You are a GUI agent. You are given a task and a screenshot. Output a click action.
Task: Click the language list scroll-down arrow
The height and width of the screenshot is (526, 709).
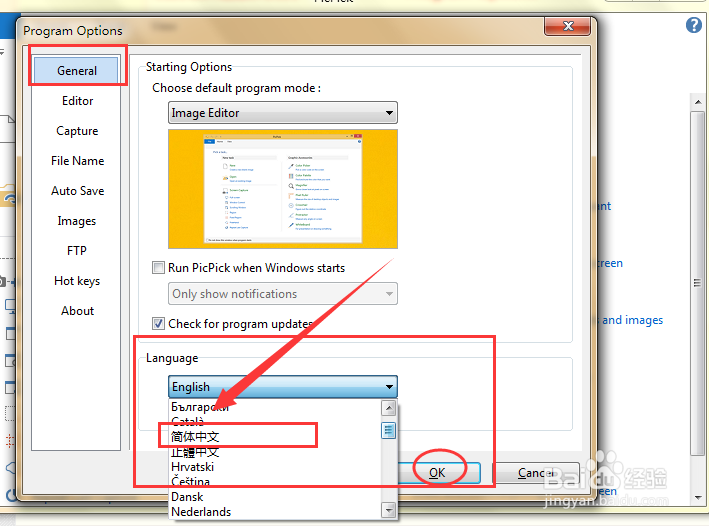[388, 510]
